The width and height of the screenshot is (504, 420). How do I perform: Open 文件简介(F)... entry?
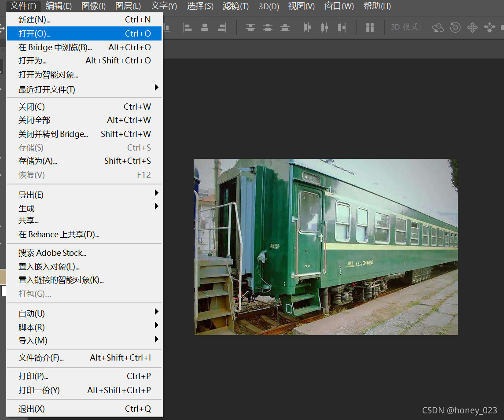[x=84, y=357]
